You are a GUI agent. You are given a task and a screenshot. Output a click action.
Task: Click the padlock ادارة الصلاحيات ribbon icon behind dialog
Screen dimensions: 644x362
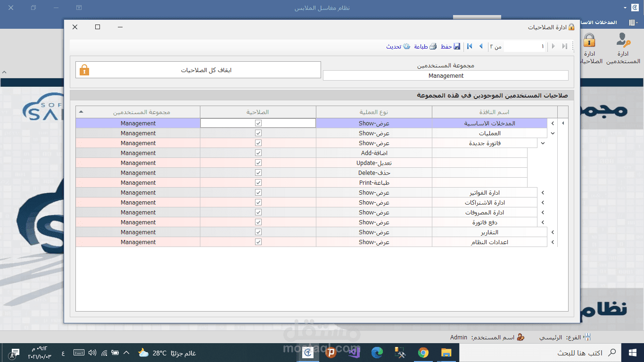(589, 40)
